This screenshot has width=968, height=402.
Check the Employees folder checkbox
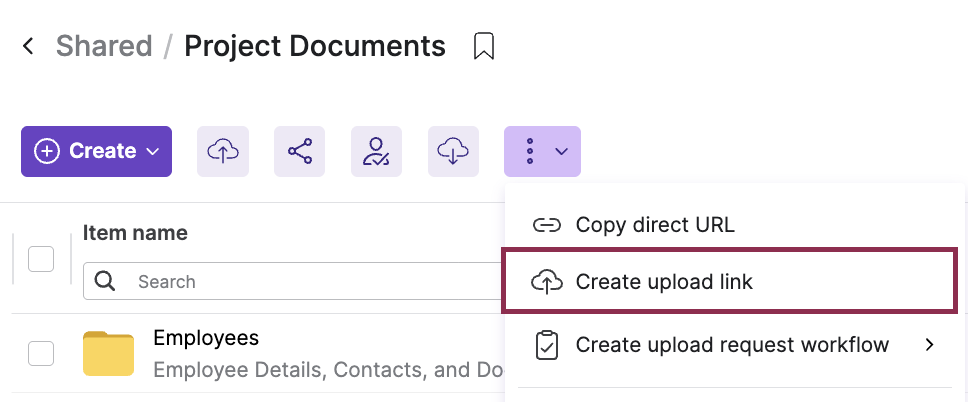tap(41, 353)
